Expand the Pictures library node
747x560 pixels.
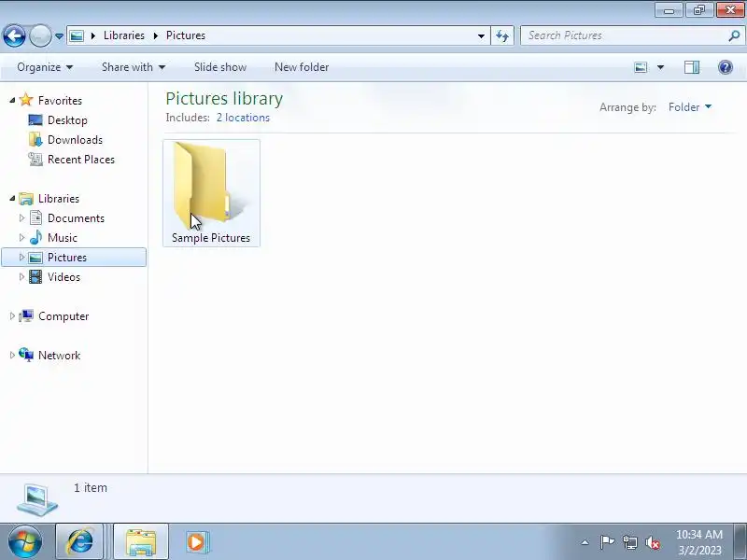(21, 258)
